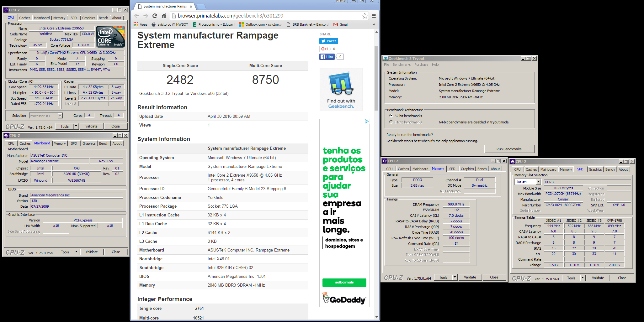Open Graphics tab in Memory CPU-Z window
Viewport: 644px width, 322px height.
(467, 169)
